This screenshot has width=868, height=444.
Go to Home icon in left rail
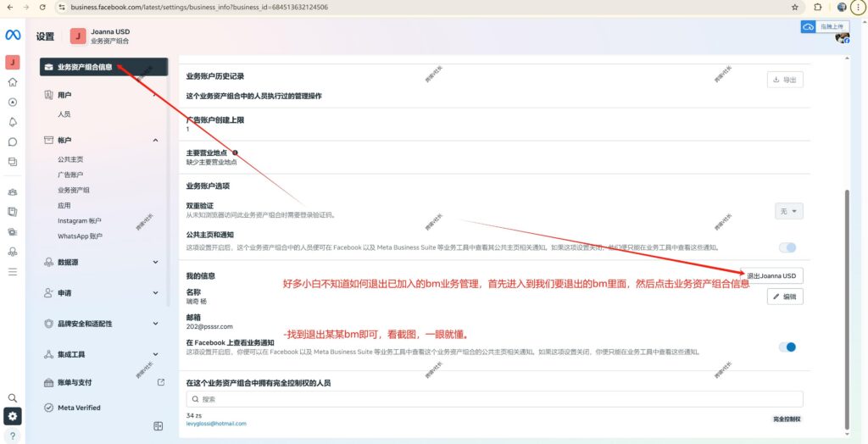pos(12,82)
